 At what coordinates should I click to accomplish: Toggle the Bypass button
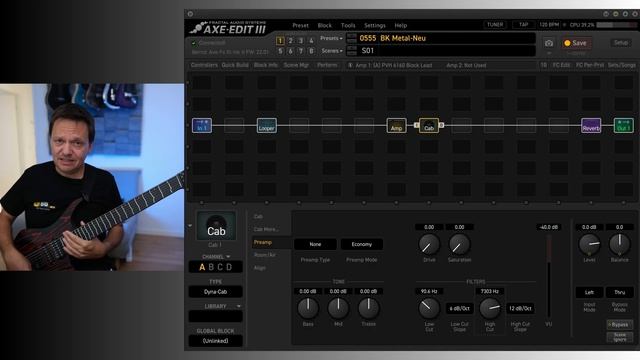click(x=620, y=324)
